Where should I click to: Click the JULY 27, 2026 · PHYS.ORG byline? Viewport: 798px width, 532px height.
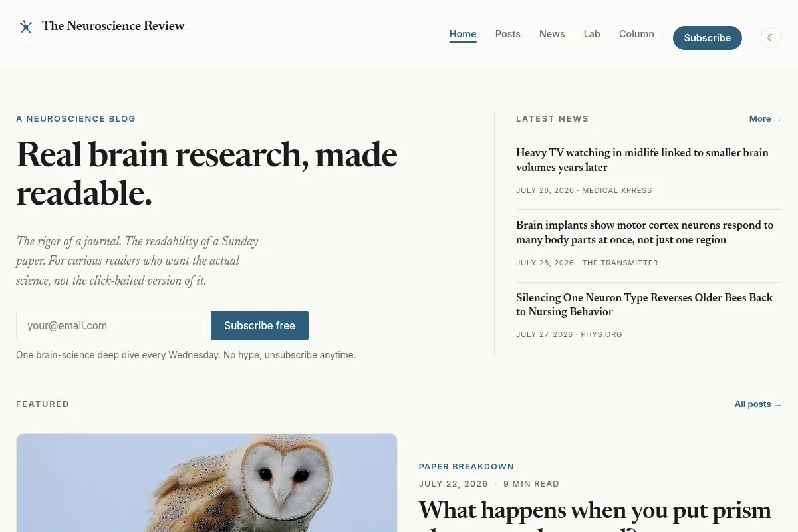[569, 334]
